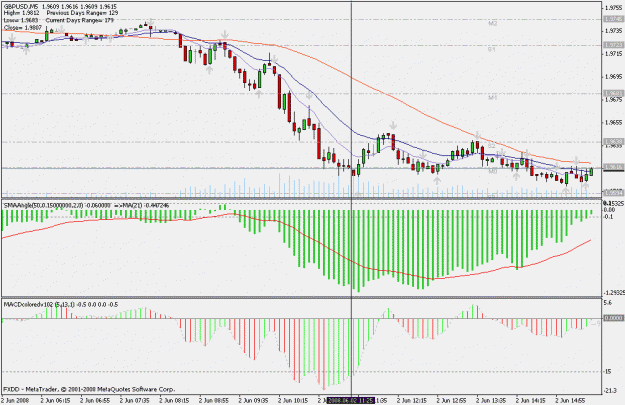This screenshot has width=625, height=405.
Task: Select the "Close= 1.9807" label
Action: pyautogui.click(x=23, y=28)
